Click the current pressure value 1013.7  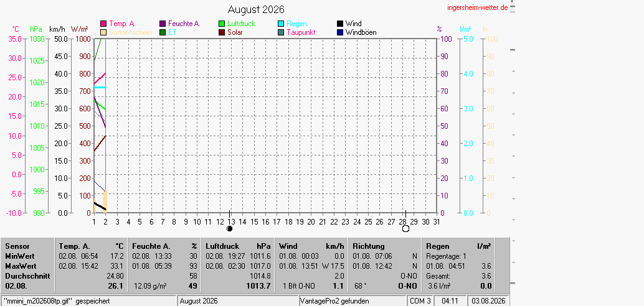click(260, 286)
